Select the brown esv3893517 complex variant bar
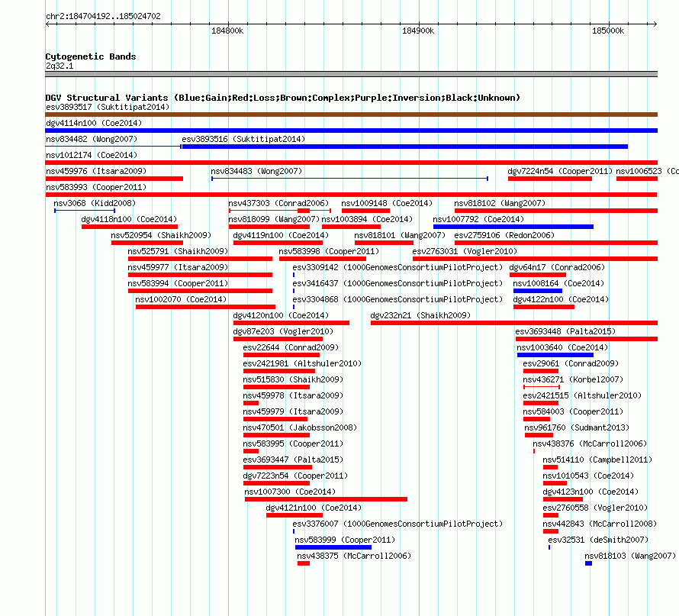 (x=351, y=114)
